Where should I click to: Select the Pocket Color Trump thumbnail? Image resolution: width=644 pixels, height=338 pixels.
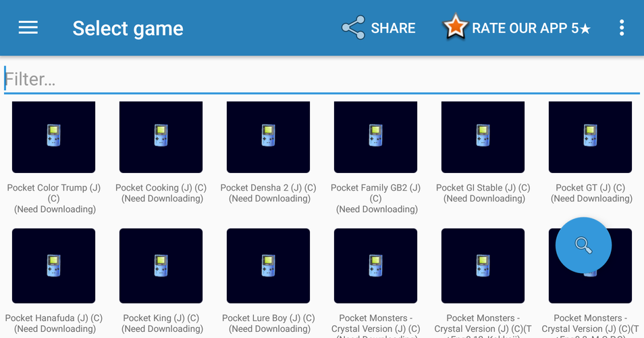tap(54, 137)
